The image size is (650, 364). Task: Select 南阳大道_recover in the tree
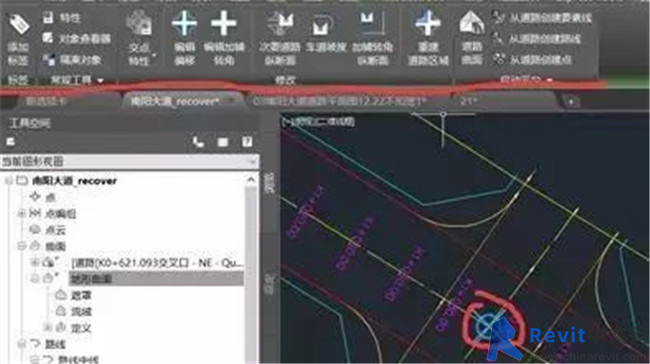(x=75, y=181)
